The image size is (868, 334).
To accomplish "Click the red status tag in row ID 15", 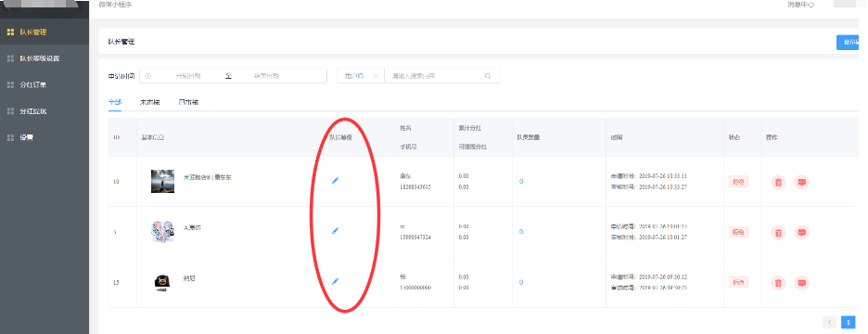I will (x=738, y=282).
